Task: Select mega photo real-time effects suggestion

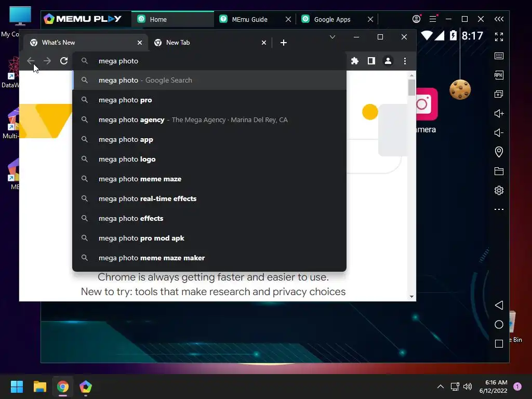Action: click(x=209, y=198)
